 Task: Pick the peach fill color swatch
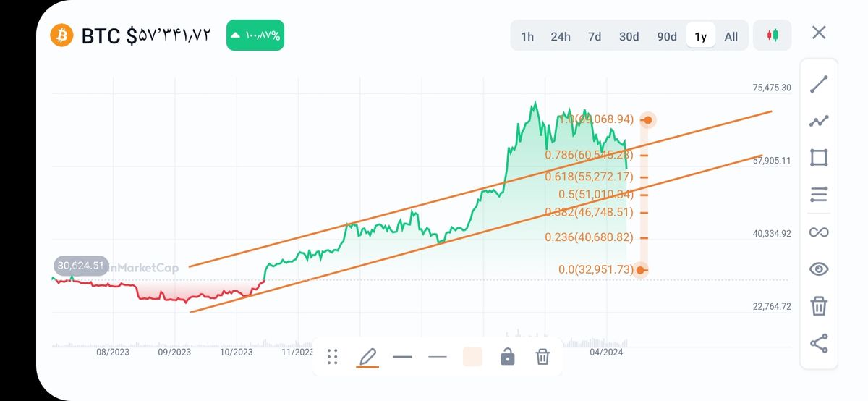[472, 356]
